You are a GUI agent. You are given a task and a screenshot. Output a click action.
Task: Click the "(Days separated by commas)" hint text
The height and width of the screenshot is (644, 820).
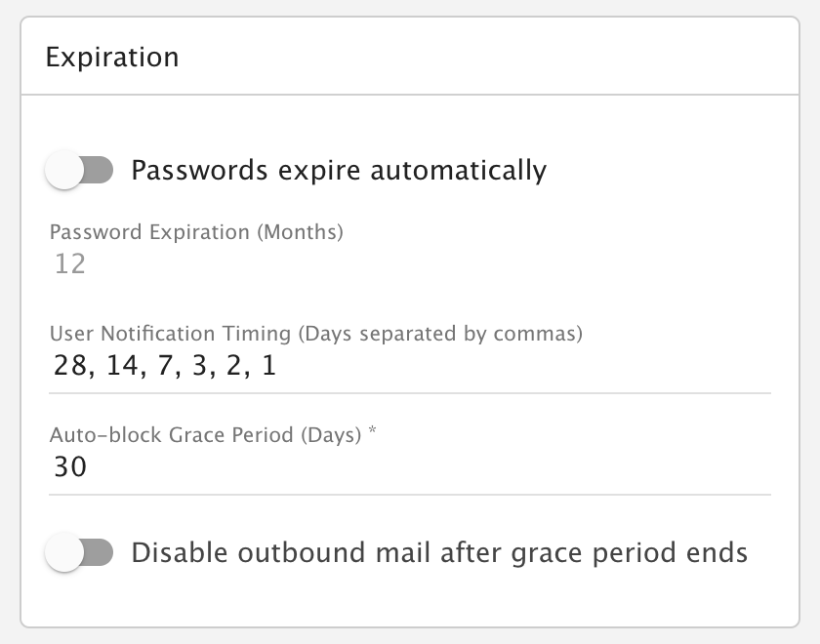click(439, 334)
